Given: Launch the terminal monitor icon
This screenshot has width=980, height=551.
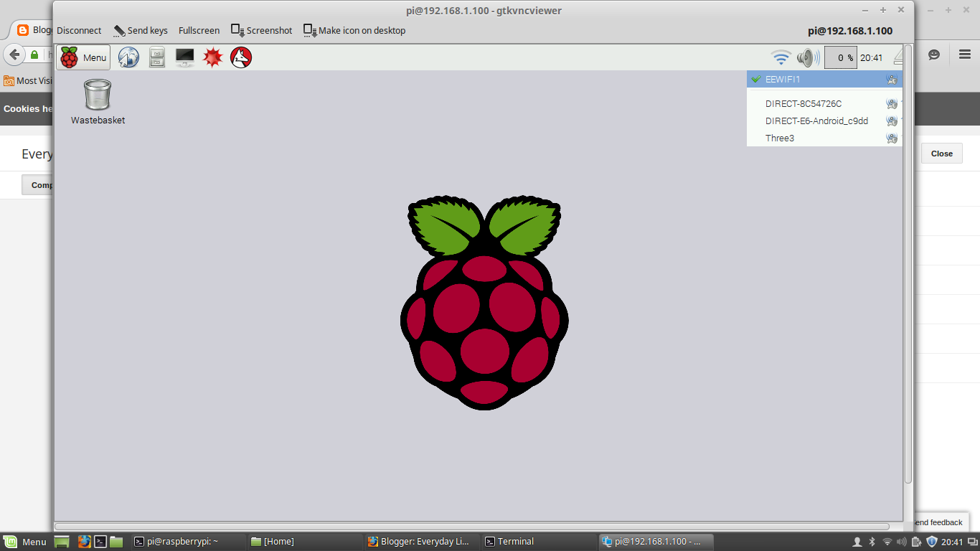Looking at the screenshot, I should [x=184, y=57].
